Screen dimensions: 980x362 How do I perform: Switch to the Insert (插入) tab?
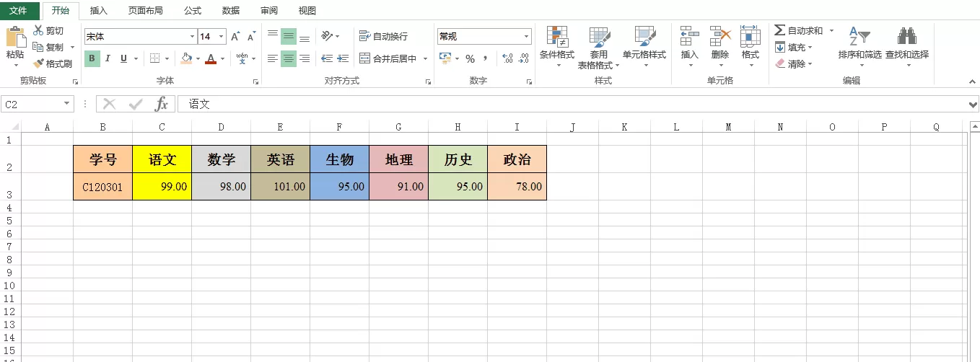tap(99, 11)
